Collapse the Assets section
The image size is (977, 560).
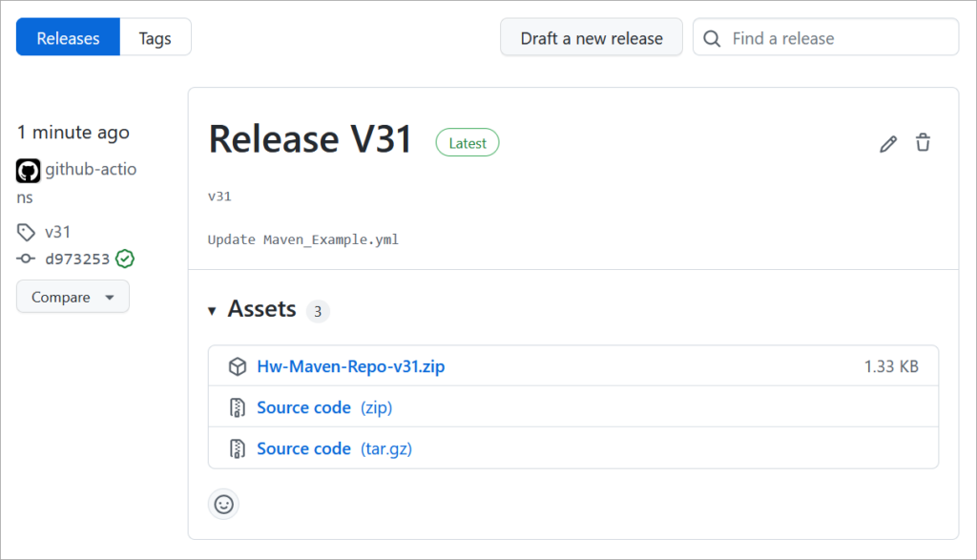[x=212, y=309]
